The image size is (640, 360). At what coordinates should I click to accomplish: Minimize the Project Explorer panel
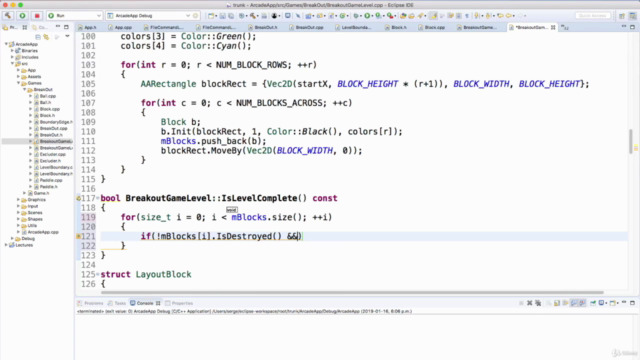tap(58, 27)
